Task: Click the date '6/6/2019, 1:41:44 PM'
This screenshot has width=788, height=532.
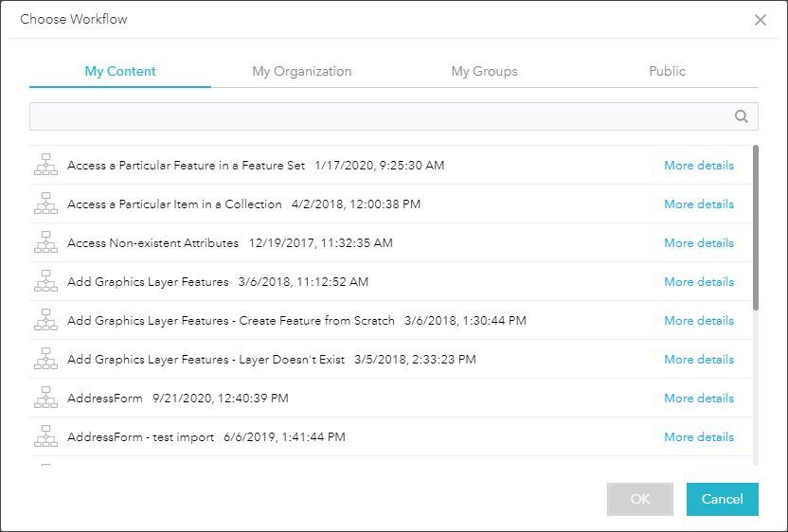Action: tap(284, 436)
